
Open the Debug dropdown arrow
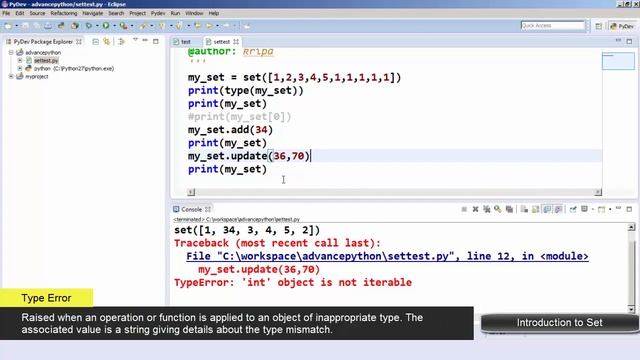tap(97, 26)
